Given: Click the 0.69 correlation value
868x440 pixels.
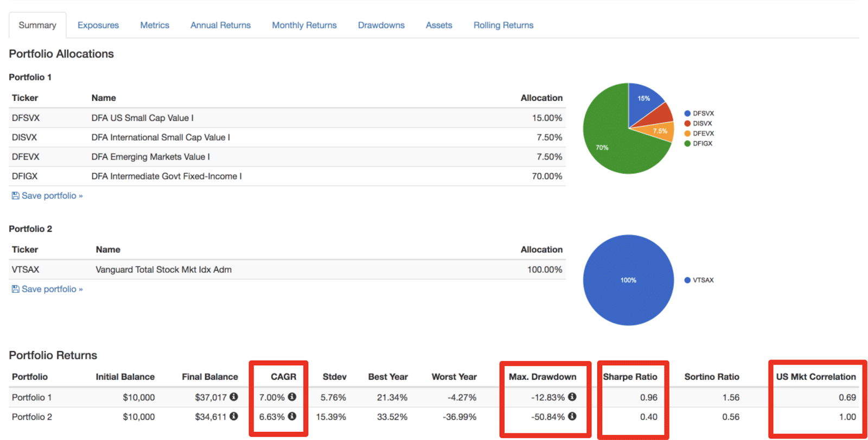Looking at the screenshot, I should [847, 397].
